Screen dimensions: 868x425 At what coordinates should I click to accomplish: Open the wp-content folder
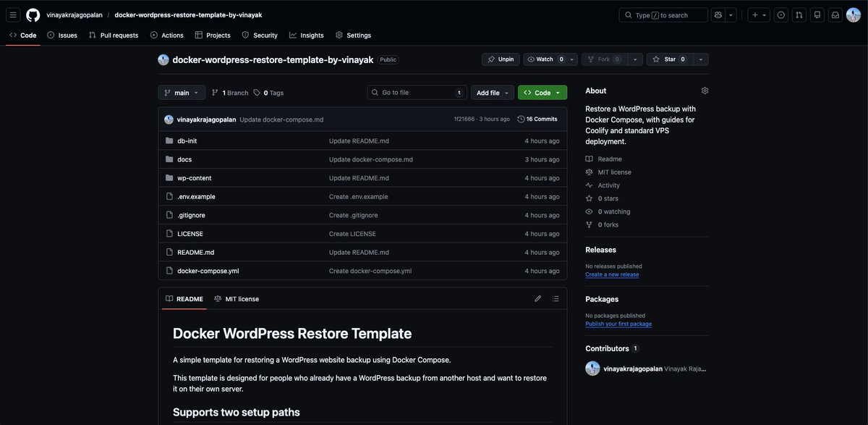pyautogui.click(x=195, y=178)
